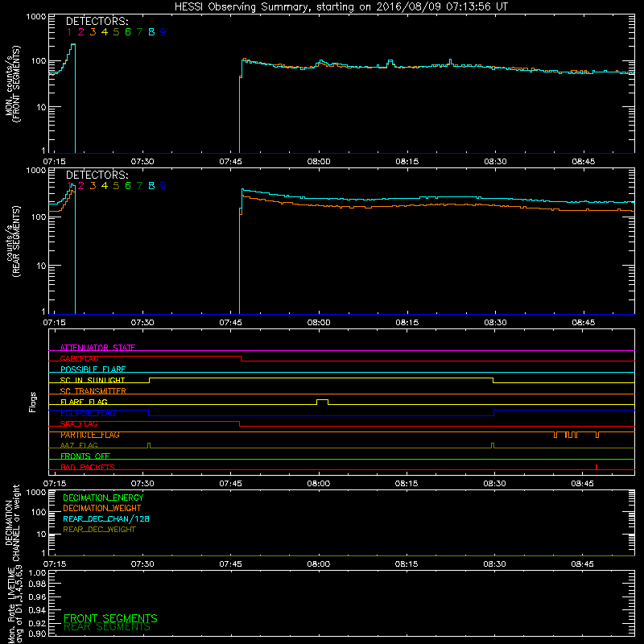This screenshot has width=644, height=644.
Task: Click the REAR SEGMENTS livetime legend text
Action: click(x=107, y=627)
